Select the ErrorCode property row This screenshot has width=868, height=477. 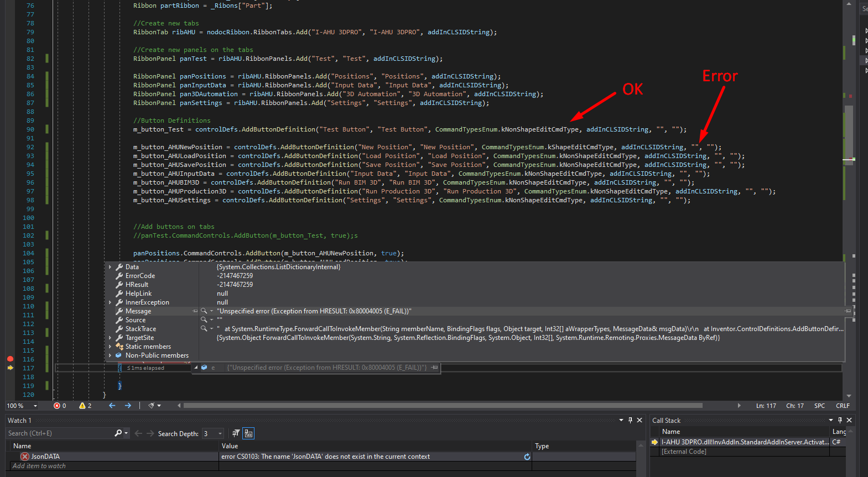[475, 276]
